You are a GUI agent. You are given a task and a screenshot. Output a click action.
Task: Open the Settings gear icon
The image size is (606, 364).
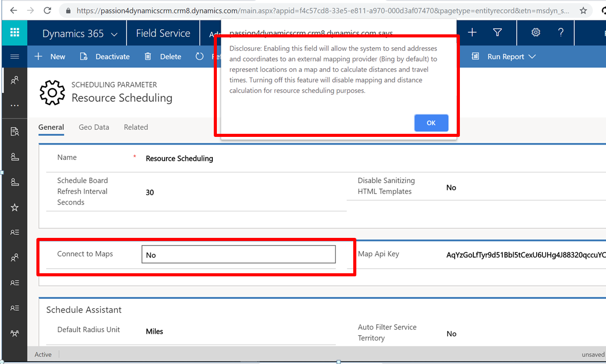point(536,33)
